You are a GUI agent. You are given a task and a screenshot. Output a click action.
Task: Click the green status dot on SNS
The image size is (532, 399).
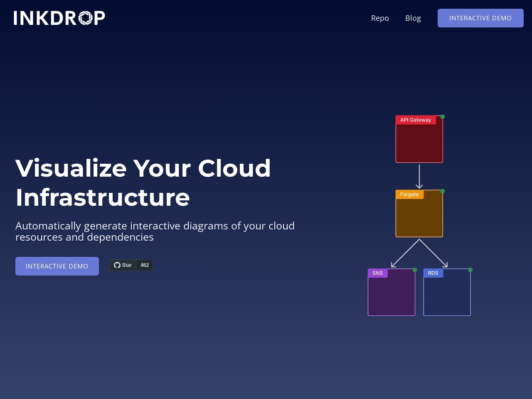(415, 270)
